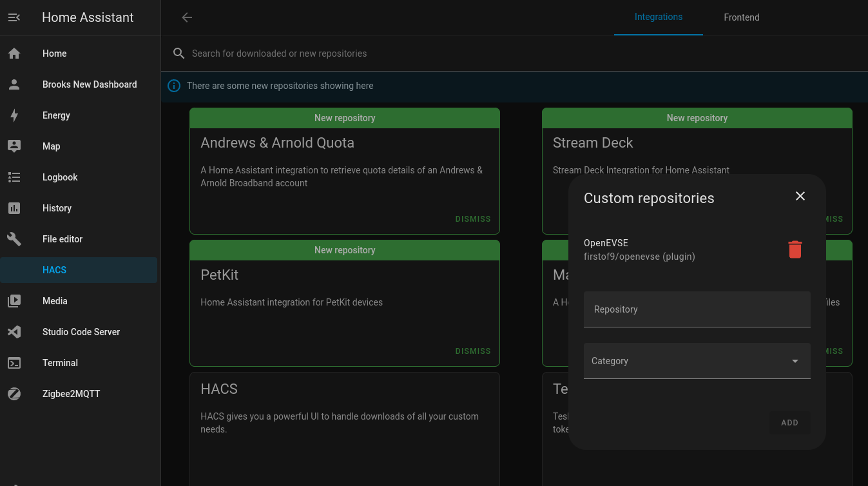
Task: Collapse the sidebar using the menu icon
Action: pyautogui.click(x=14, y=17)
